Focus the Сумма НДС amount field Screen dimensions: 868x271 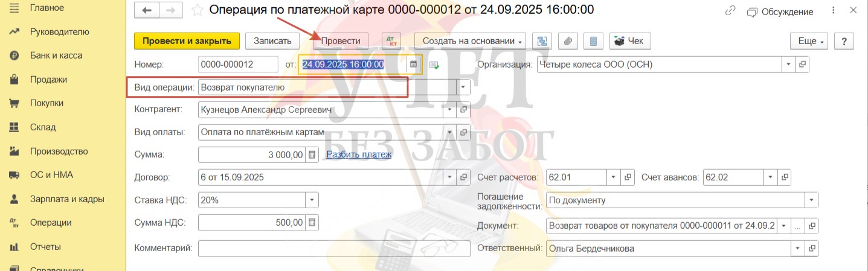tap(251, 223)
